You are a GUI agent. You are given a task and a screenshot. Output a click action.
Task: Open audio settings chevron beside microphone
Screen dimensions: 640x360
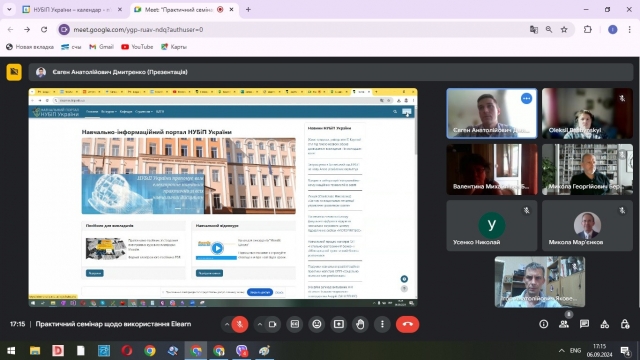(227, 324)
